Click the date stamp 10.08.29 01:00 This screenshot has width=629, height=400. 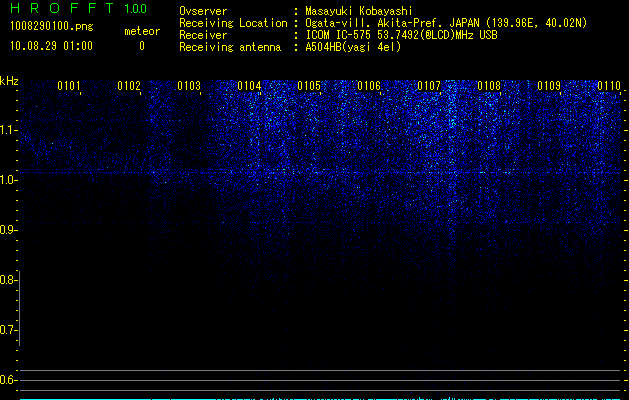51,46
